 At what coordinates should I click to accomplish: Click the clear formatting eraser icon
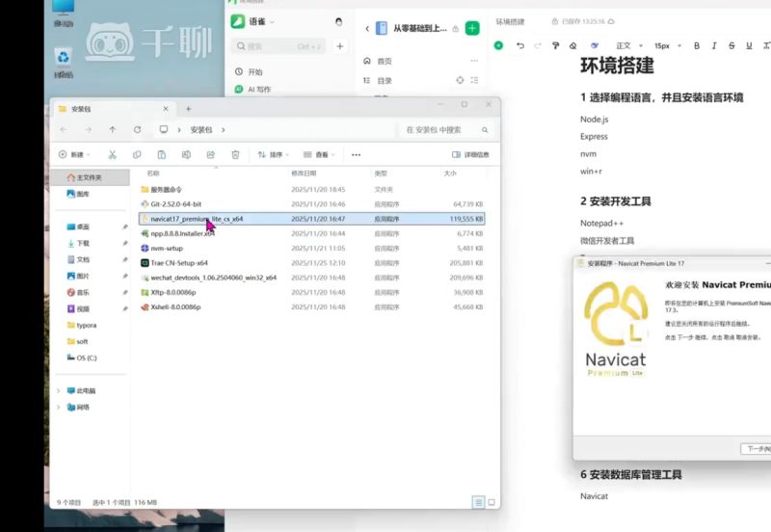(x=572, y=45)
